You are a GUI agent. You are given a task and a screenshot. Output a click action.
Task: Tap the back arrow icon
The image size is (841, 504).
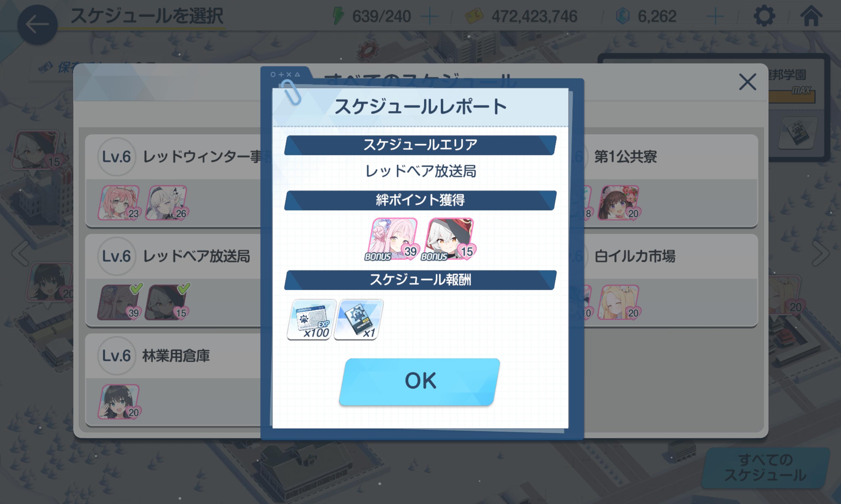(x=37, y=24)
